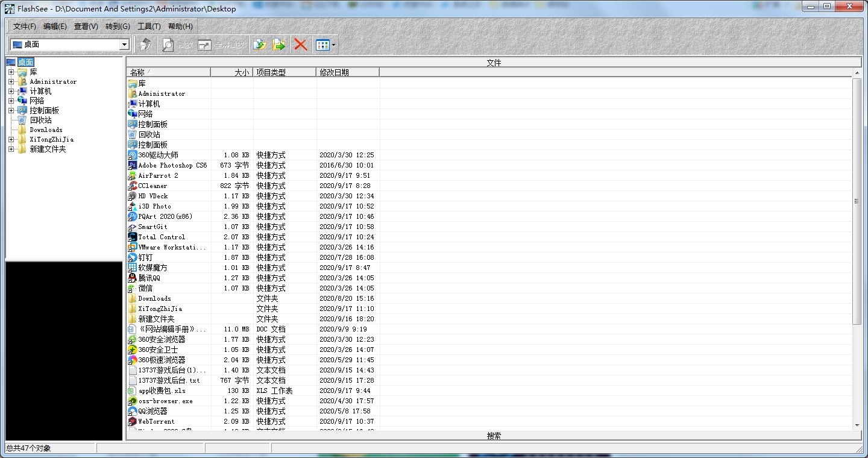Select the CCleaner shortcut in file list
The height and width of the screenshot is (458, 868).
point(153,186)
